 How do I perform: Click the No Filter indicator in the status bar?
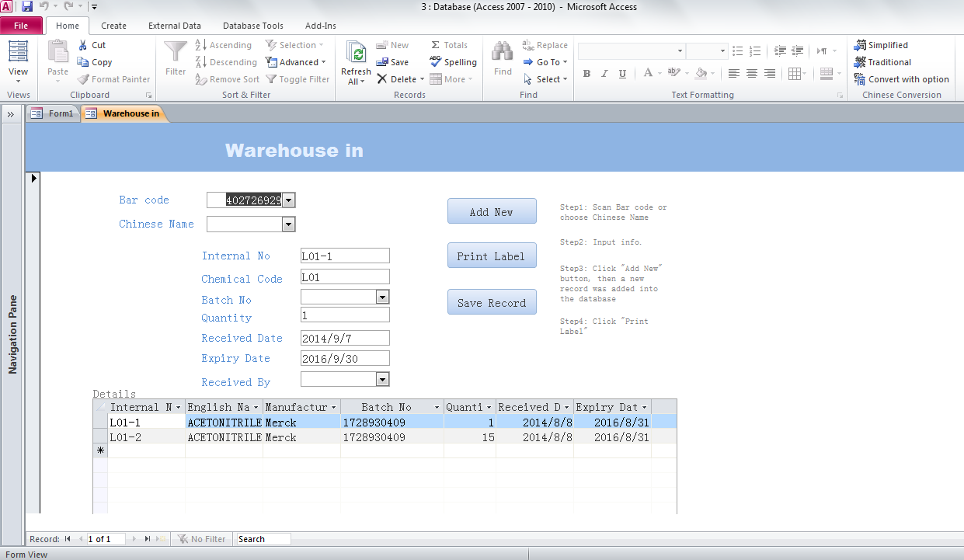click(x=201, y=539)
